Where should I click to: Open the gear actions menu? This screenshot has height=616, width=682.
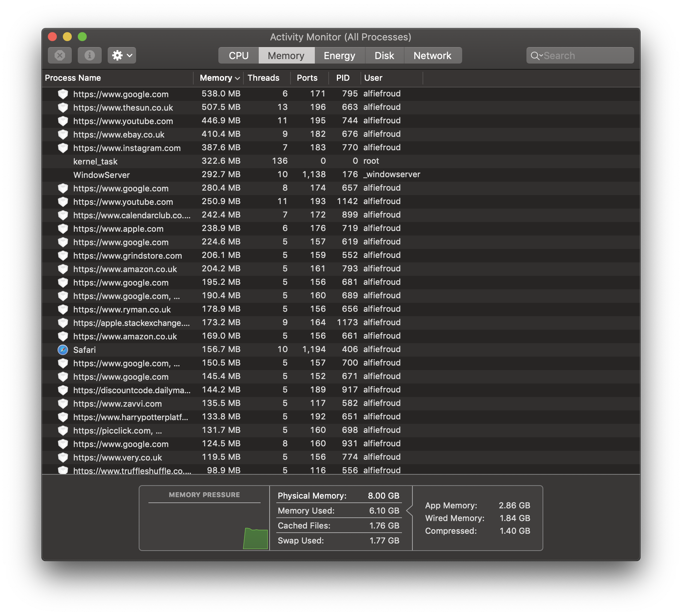point(122,55)
